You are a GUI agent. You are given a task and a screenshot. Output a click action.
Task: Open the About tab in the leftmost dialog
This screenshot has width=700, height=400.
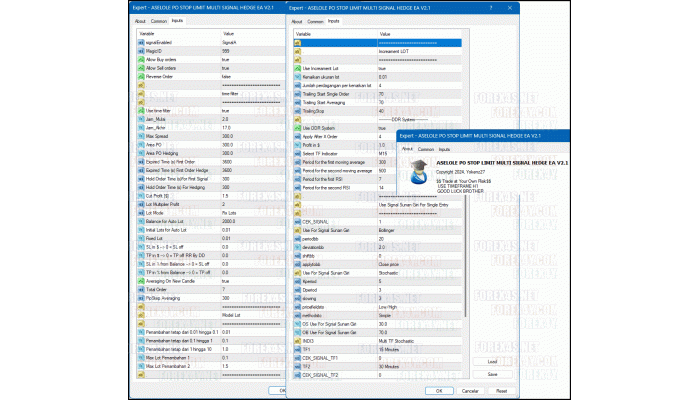[140, 20]
